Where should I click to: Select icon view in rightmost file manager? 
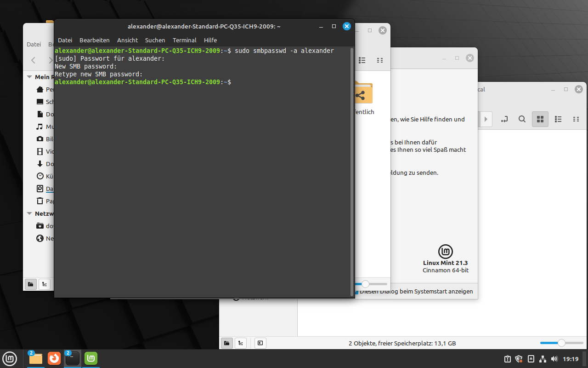point(540,119)
